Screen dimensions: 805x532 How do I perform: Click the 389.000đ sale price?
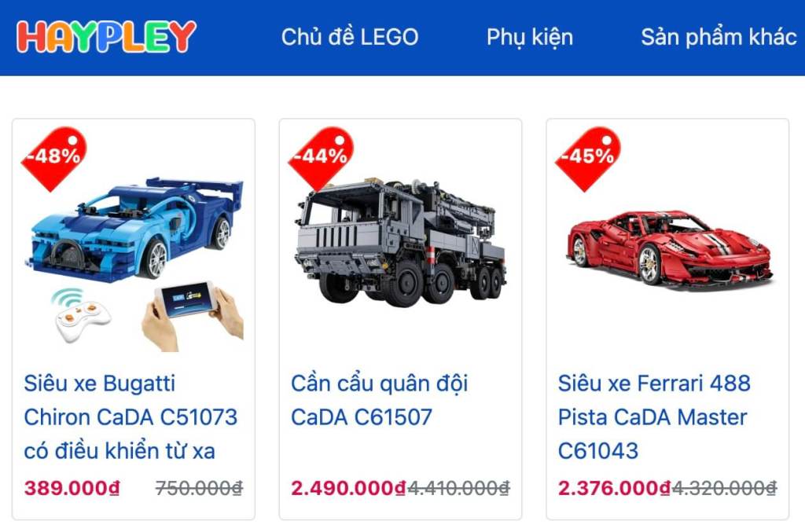click(x=72, y=488)
